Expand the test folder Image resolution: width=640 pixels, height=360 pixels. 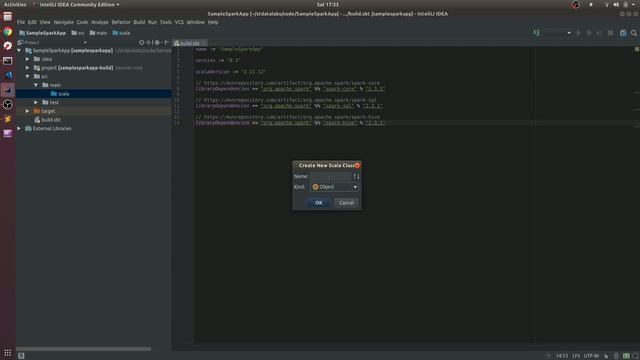click(36, 102)
